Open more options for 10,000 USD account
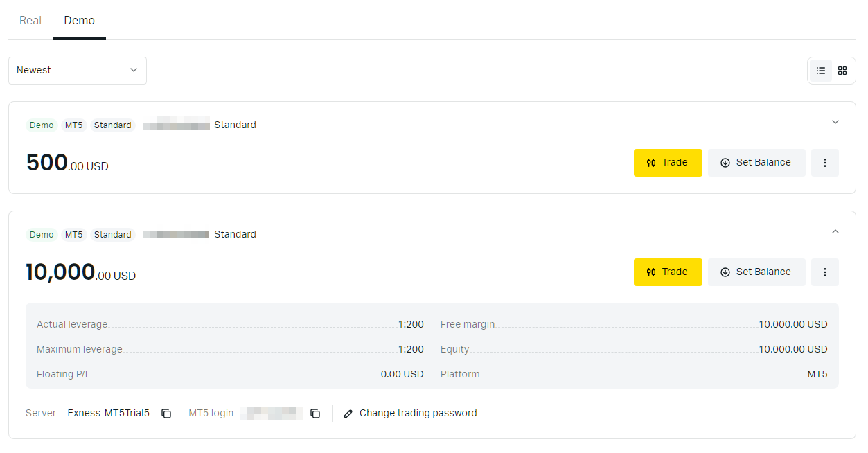The width and height of the screenshot is (868, 453). tap(824, 272)
